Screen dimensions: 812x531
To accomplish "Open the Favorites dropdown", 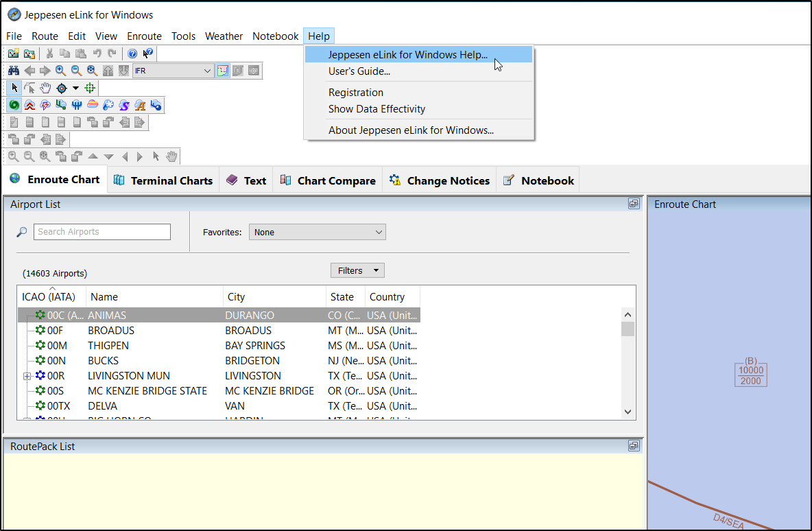I will pyautogui.click(x=317, y=233).
